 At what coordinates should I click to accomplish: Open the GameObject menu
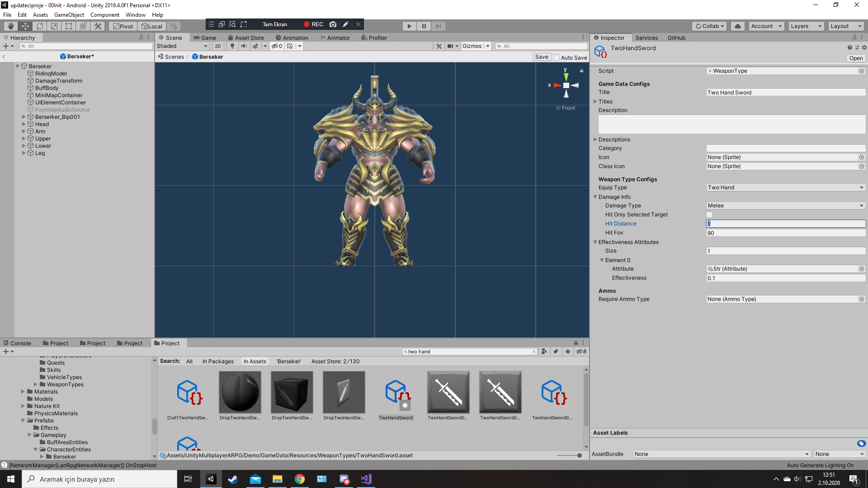(69, 14)
